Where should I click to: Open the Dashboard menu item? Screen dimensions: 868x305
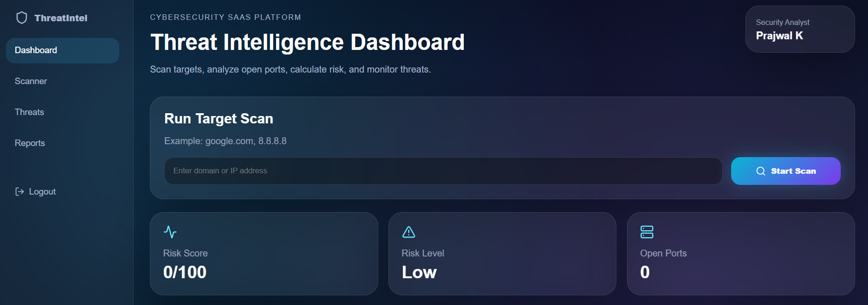coord(62,50)
